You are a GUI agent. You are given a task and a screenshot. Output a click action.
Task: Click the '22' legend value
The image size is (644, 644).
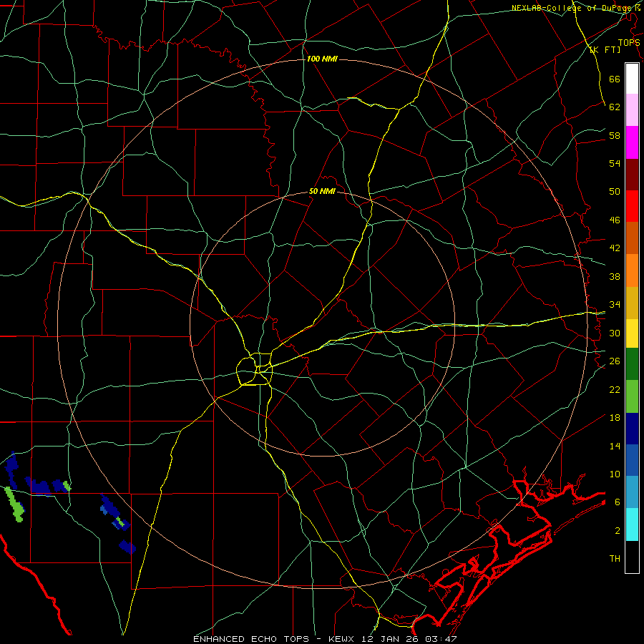615,389
